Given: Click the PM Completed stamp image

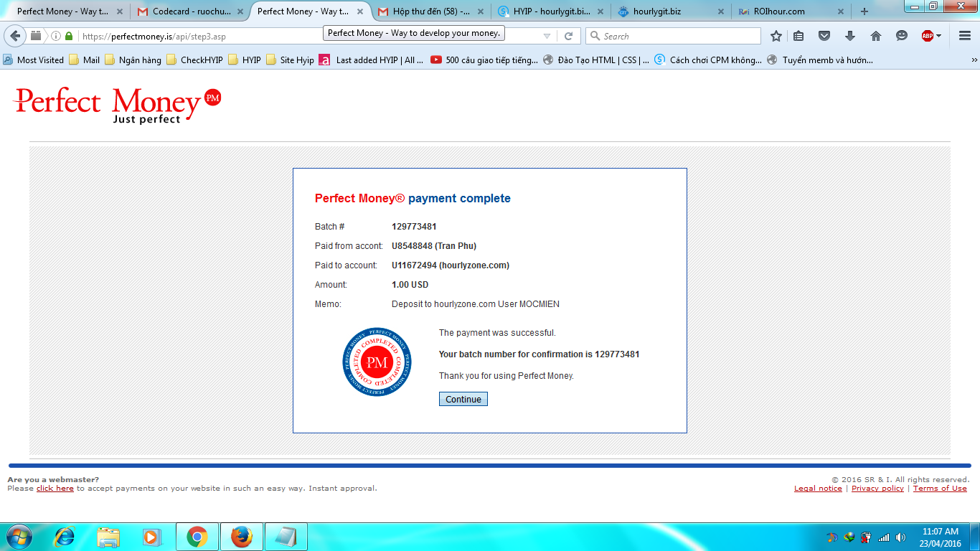Looking at the screenshot, I should (x=377, y=362).
